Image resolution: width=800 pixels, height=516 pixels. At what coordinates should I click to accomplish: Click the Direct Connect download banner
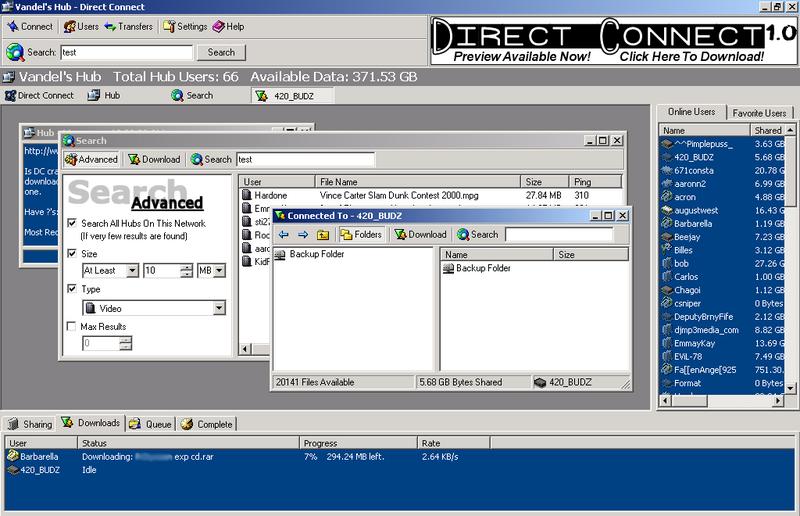click(x=614, y=41)
